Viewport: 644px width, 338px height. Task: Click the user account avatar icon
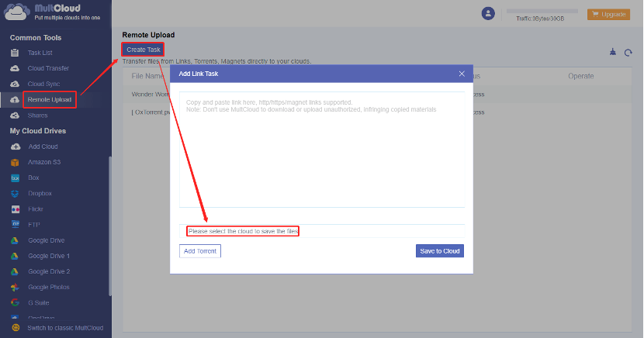pyautogui.click(x=488, y=13)
